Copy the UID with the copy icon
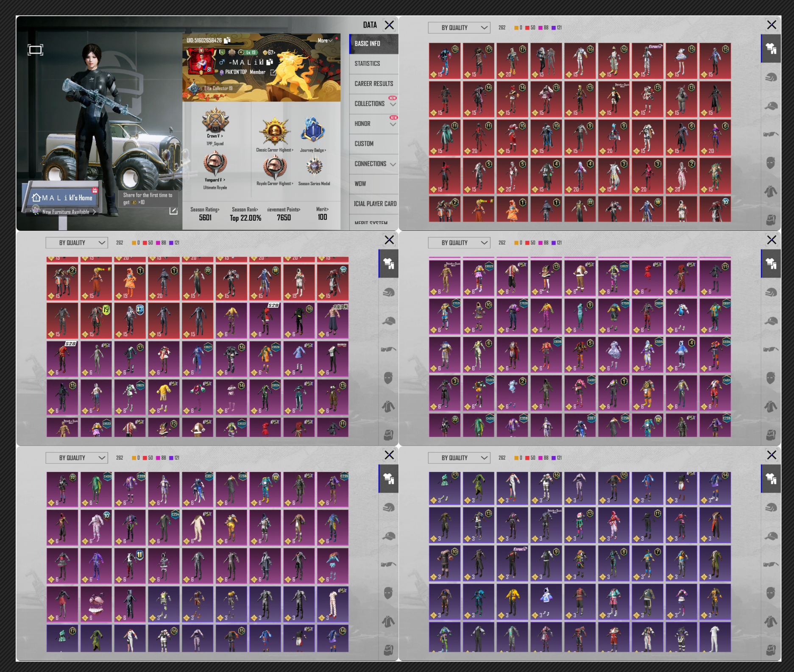This screenshot has height=672, width=794. (x=227, y=40)
